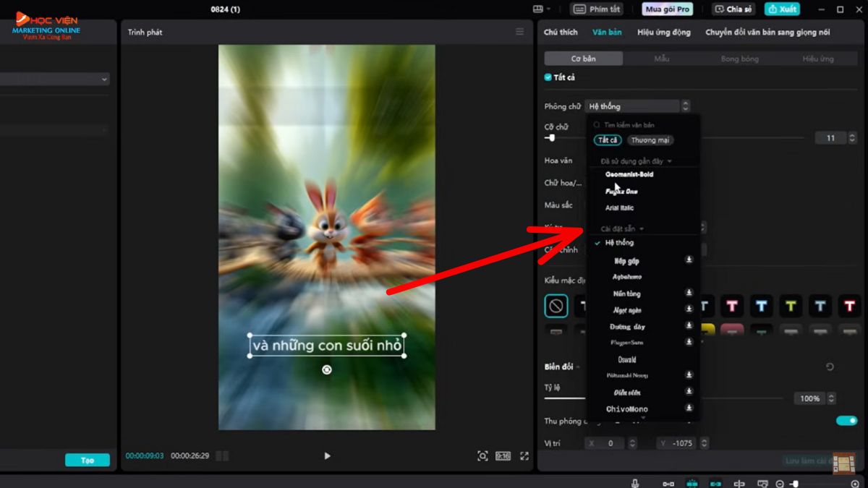Click download icon beside Hộp gấp font
The height and width of the screenshot is (488, 868).
tap(689, 260)
